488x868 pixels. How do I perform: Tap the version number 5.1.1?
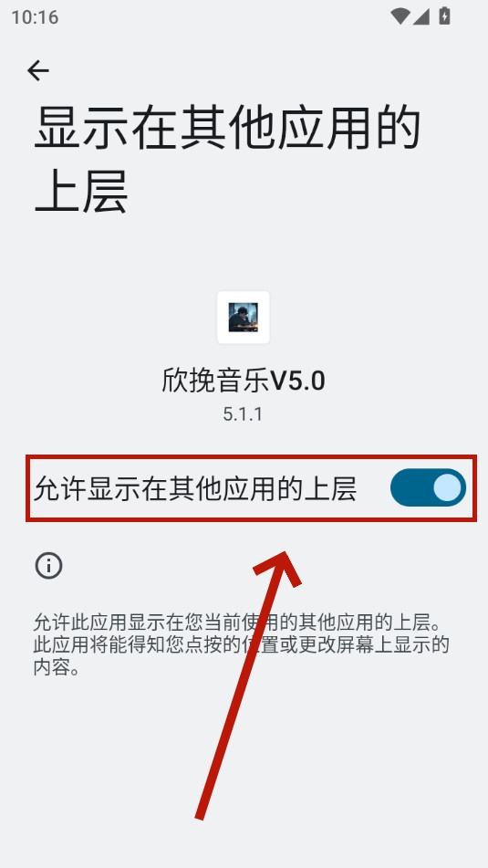tap(243, 414)
